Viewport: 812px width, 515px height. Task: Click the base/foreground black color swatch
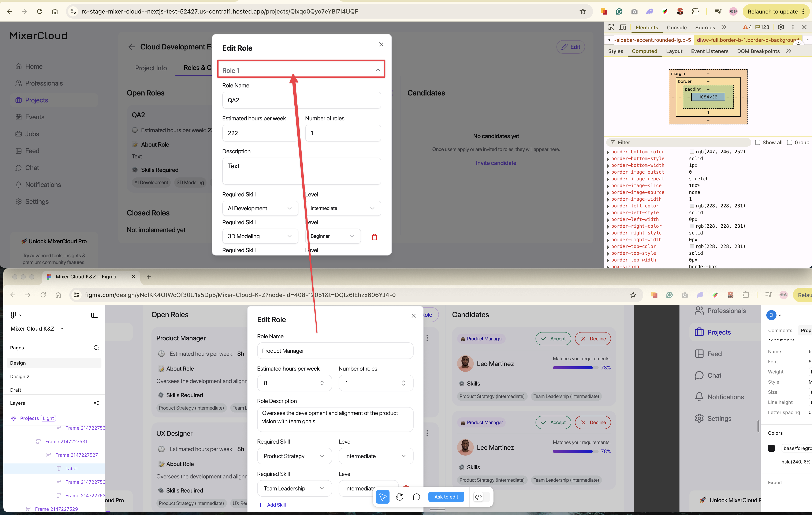coord(771,448)
